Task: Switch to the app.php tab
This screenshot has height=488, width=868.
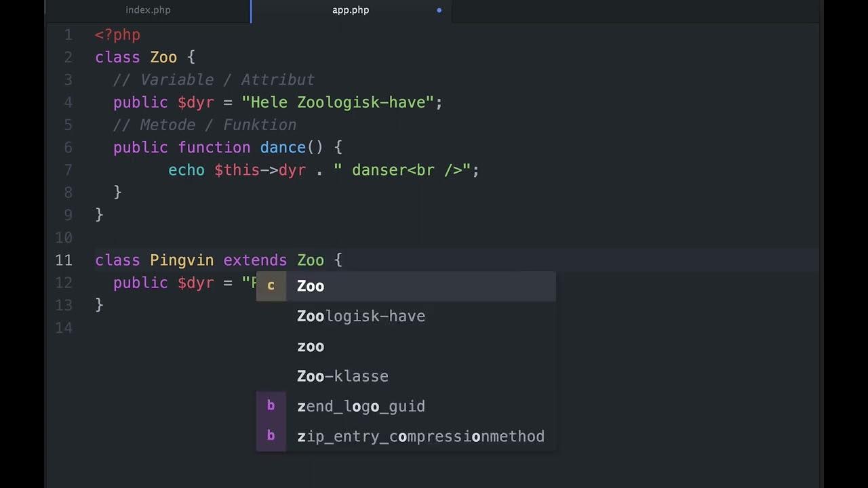Action: pyautogui.click(x=350, y=10)
